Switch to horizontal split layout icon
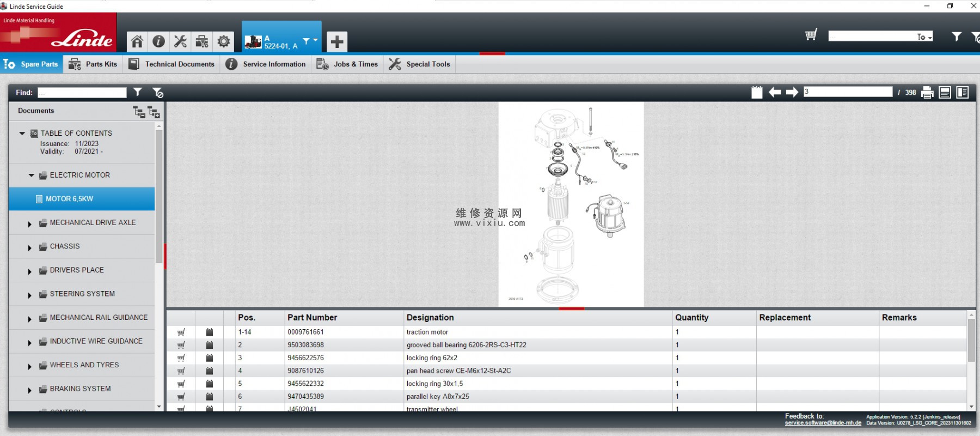The image size is (980, 436). 945,92
